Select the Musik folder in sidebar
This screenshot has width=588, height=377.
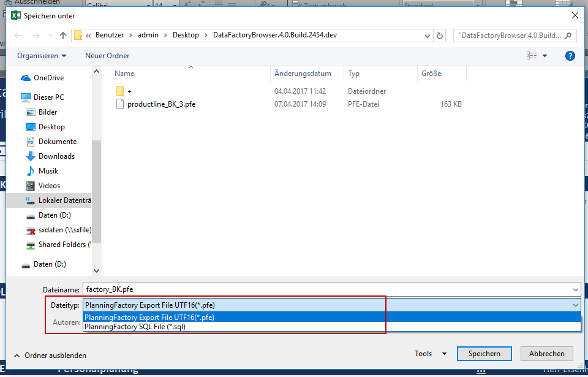point(49,171)
